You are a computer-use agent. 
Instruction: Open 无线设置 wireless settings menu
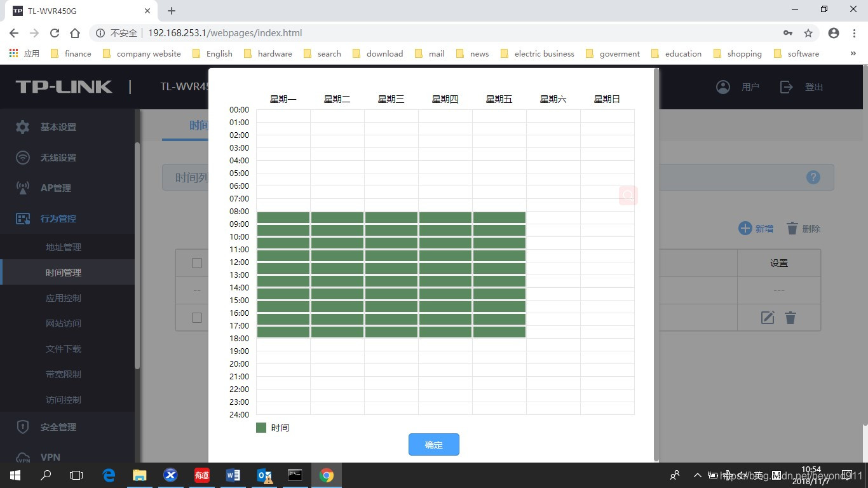(67, 158)
